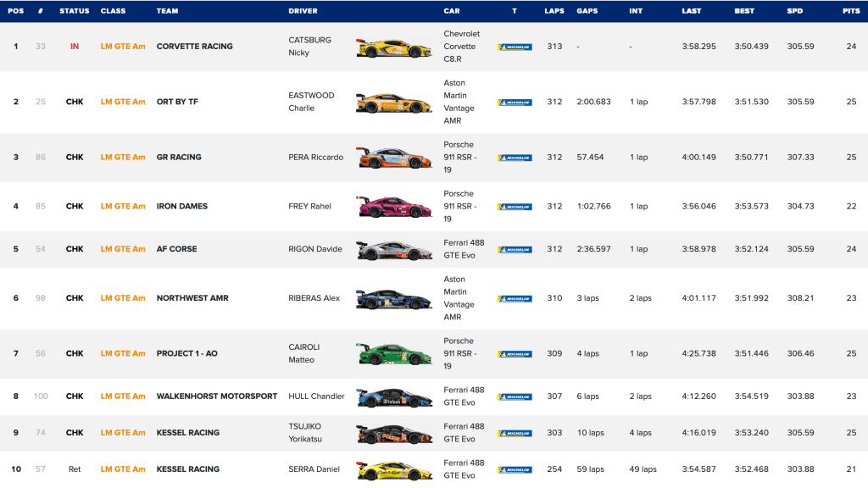Click last lap time 4:25.738
Image resolution: width=868 pixels, height=488 pixels.
[699, 353]
